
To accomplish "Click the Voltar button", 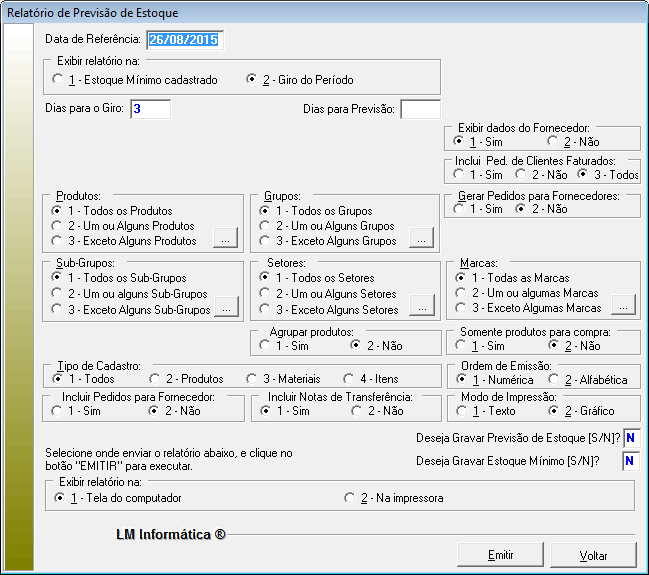I will tap(592, 555).
